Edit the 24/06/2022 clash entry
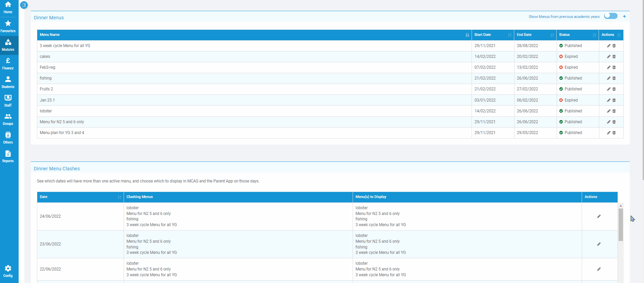The image size is (644, 283). [x=599, y=216]
